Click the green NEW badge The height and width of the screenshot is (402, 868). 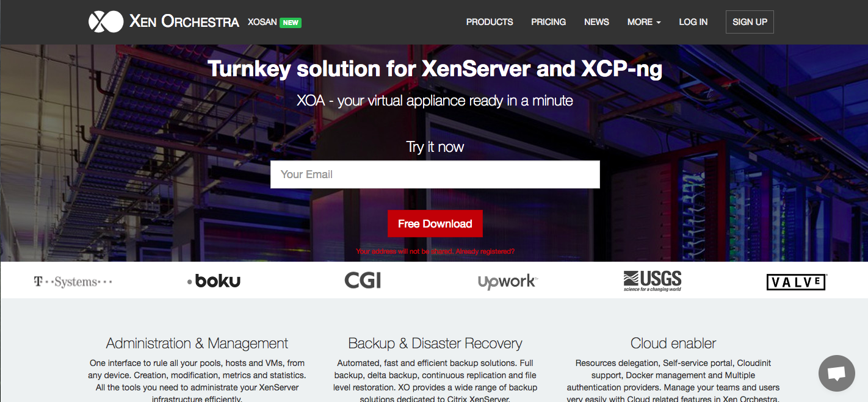coord(291,23)
